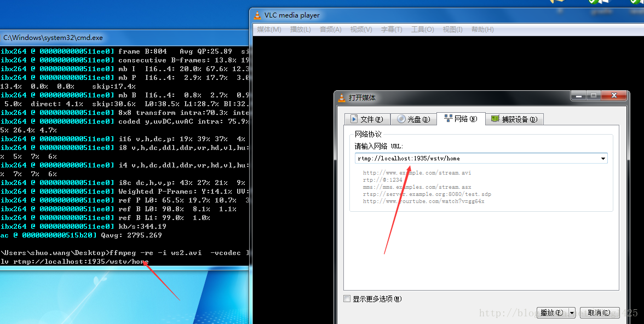This screenshot has height=324, width=644.
Task: Open the 字幕(T) menu in VLC
Action: pyautogui.click(x=392, y=29)
